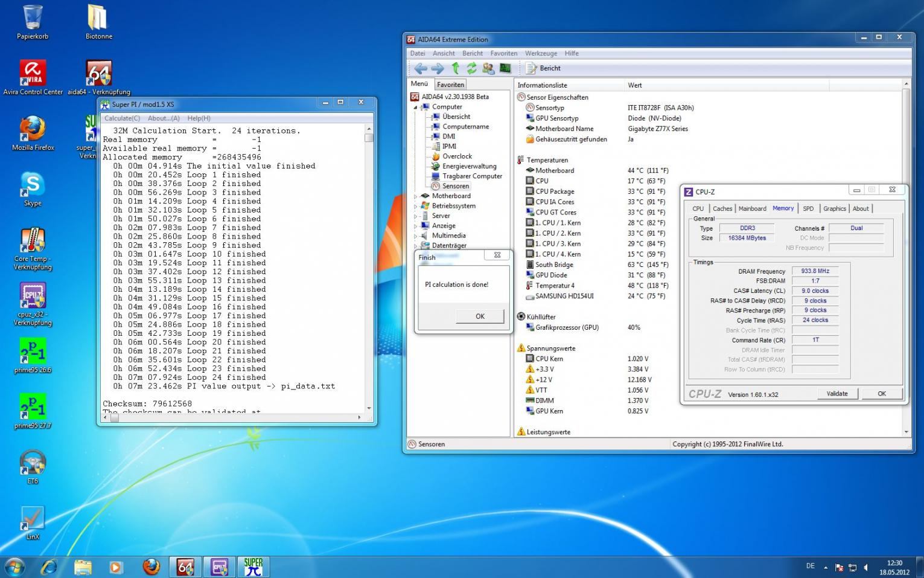Launch Mozilla Firefox desktop icon
This screenshot has width=924, height=578.
point(33,133)
